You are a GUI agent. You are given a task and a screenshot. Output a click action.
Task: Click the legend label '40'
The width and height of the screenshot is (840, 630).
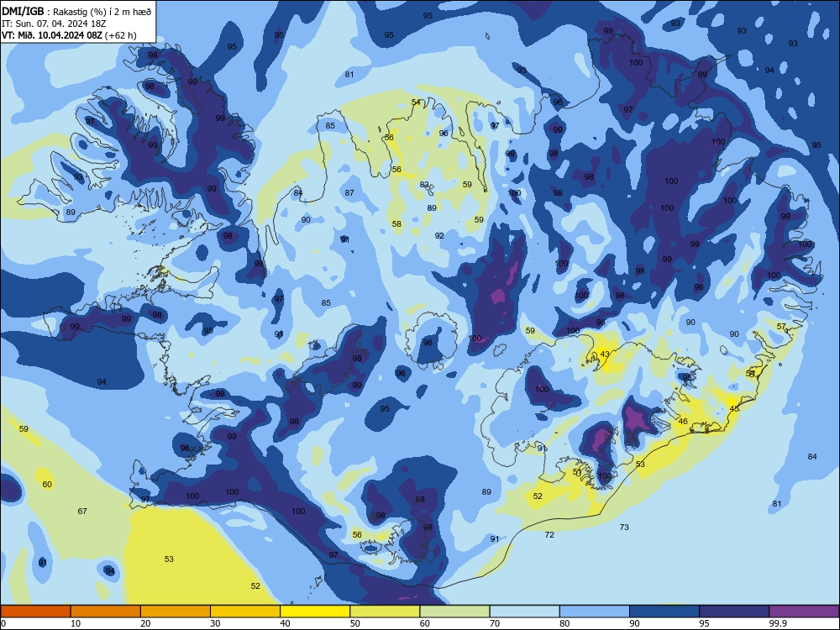[285, 623]
